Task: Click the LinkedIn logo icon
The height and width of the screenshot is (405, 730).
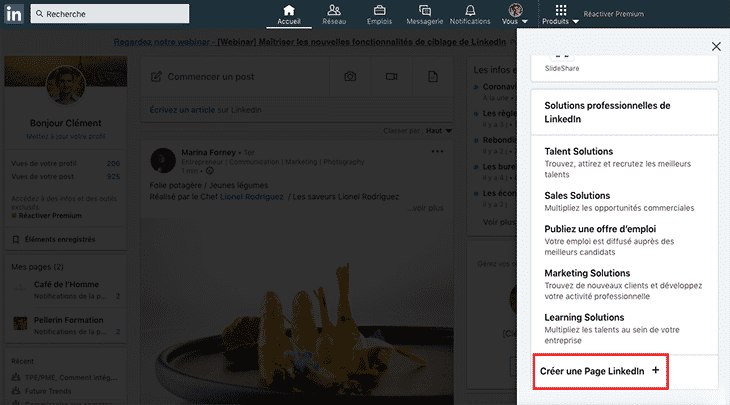Action: click(14, 14)
